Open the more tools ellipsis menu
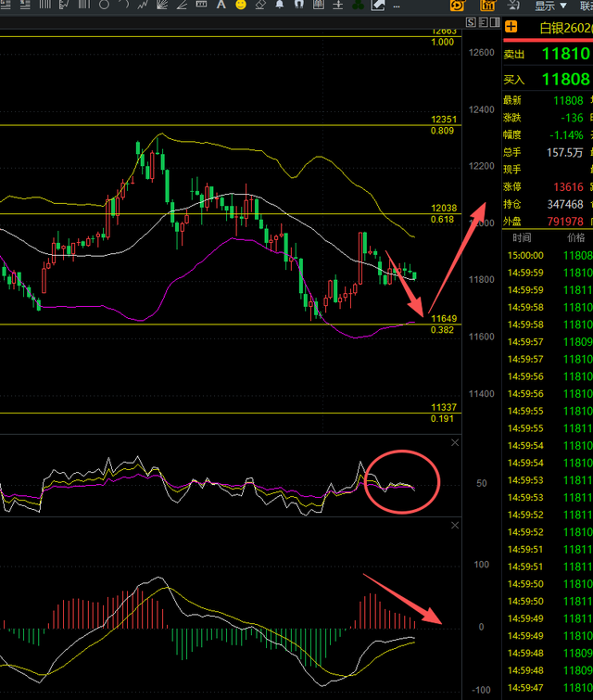Viewport: 593px width, 700px height. pyautogui.click(x=397, y=6)
